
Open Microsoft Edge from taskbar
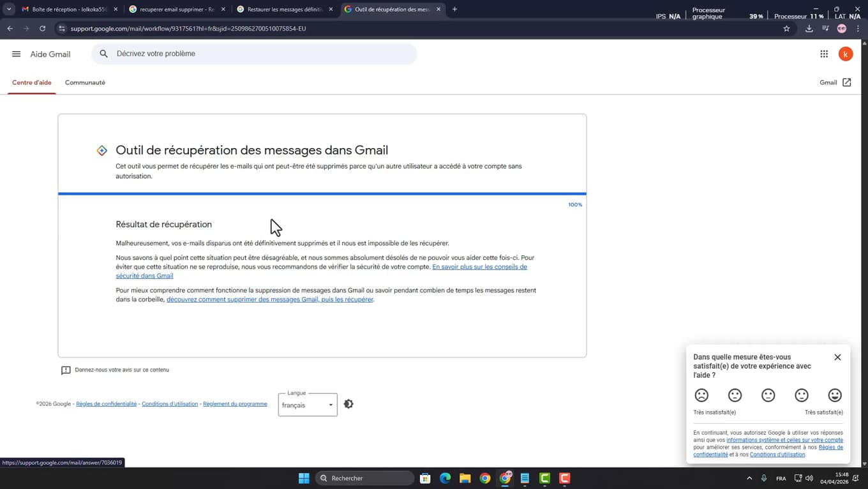[x=445, y=478]
